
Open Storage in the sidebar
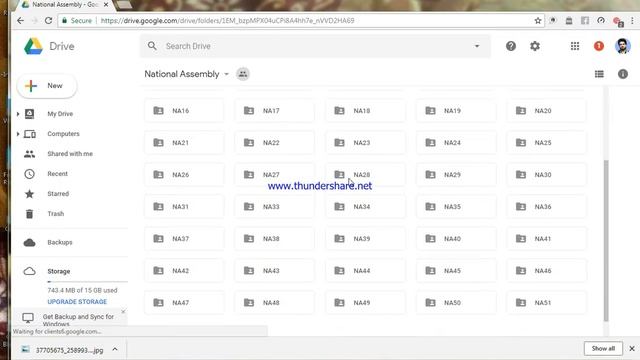point(58,271)
